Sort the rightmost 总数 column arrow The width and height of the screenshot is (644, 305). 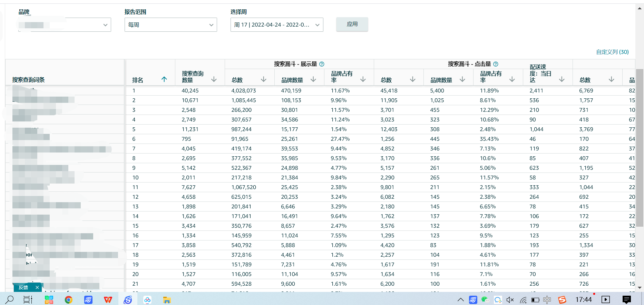[x=612, y=79]
